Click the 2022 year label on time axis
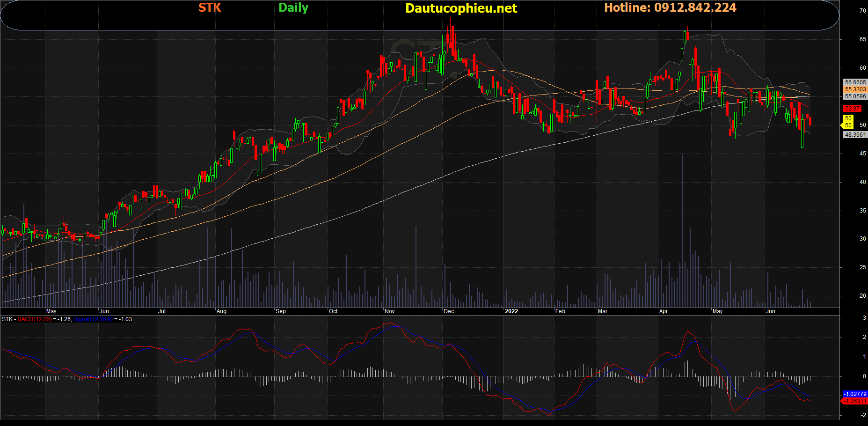 coord(511,311)
